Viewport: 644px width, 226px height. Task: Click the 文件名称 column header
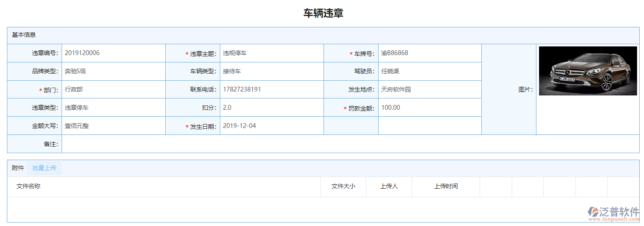click(29, 186)
